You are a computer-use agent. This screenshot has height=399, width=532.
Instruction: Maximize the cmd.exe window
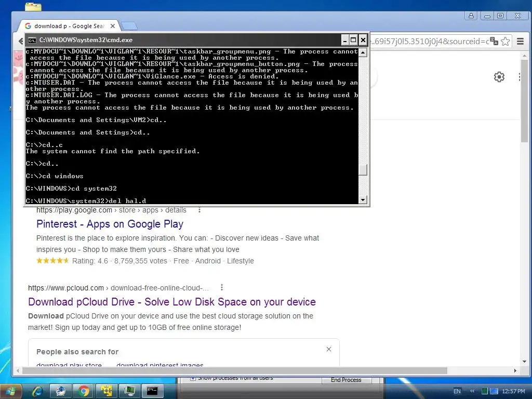click(353, 40)
